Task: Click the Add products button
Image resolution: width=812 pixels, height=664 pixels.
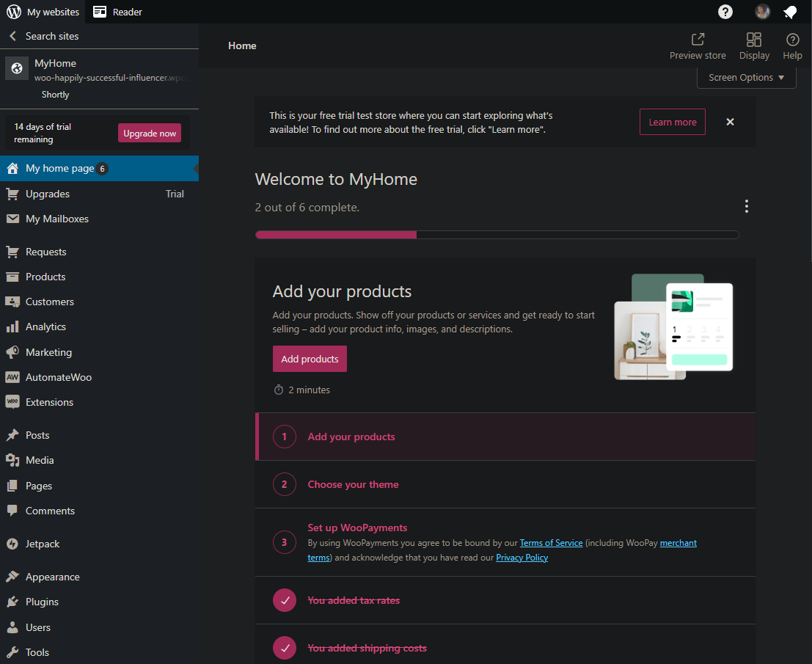Action: coord(310,359)
